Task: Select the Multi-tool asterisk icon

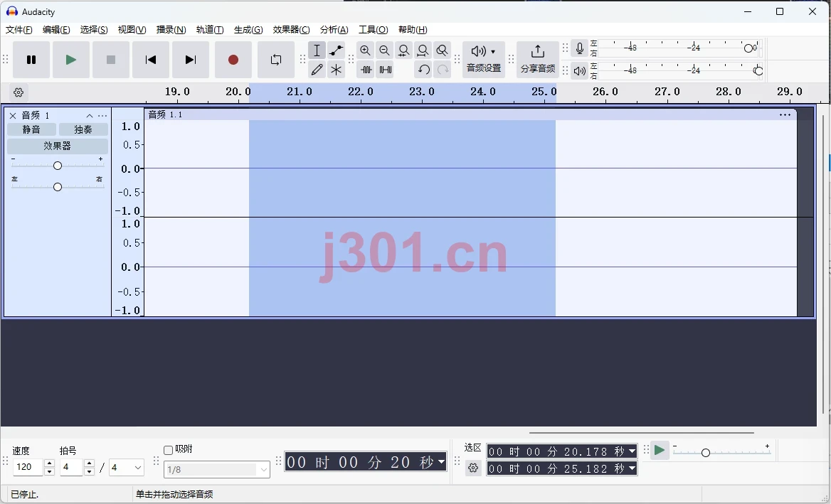Action: (x=336, y=70)
